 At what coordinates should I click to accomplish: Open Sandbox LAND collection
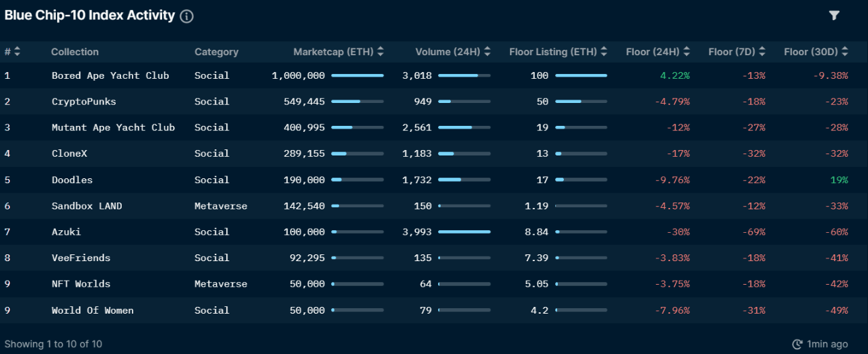pos(87,206)
